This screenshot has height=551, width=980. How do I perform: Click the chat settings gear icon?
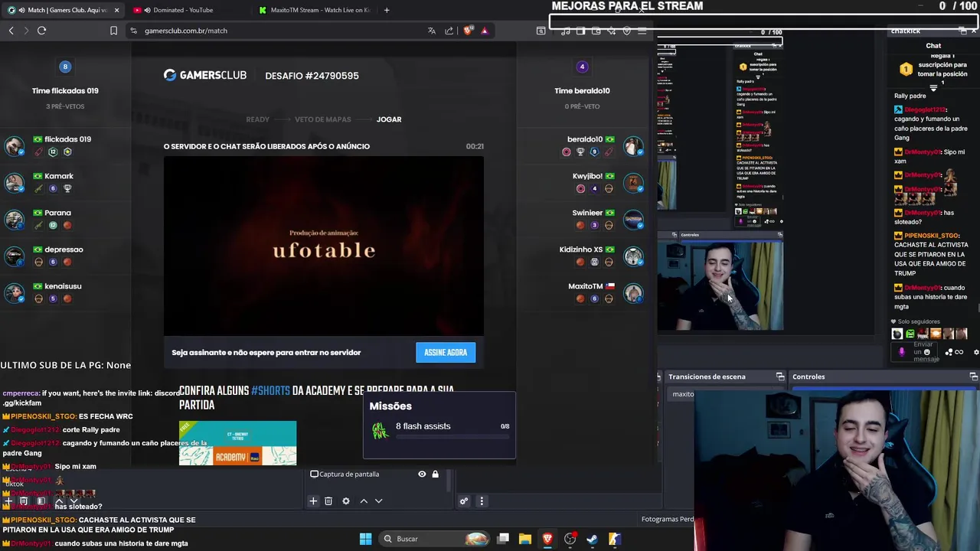click(976, 352)
